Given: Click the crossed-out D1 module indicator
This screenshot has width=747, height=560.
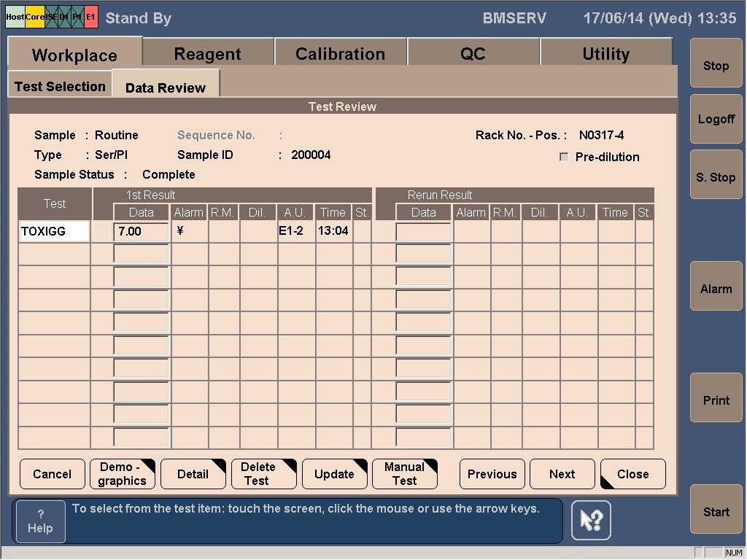Looking at the screenshot, I should [x=64, y=17].
